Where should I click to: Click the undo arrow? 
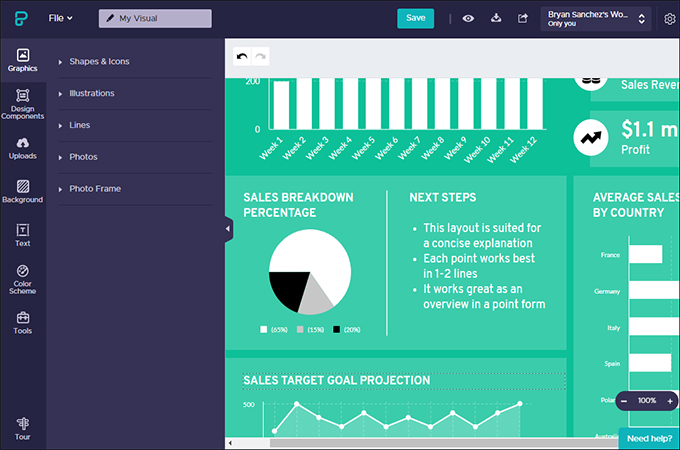pyautogui.click(x=242, y=56)
